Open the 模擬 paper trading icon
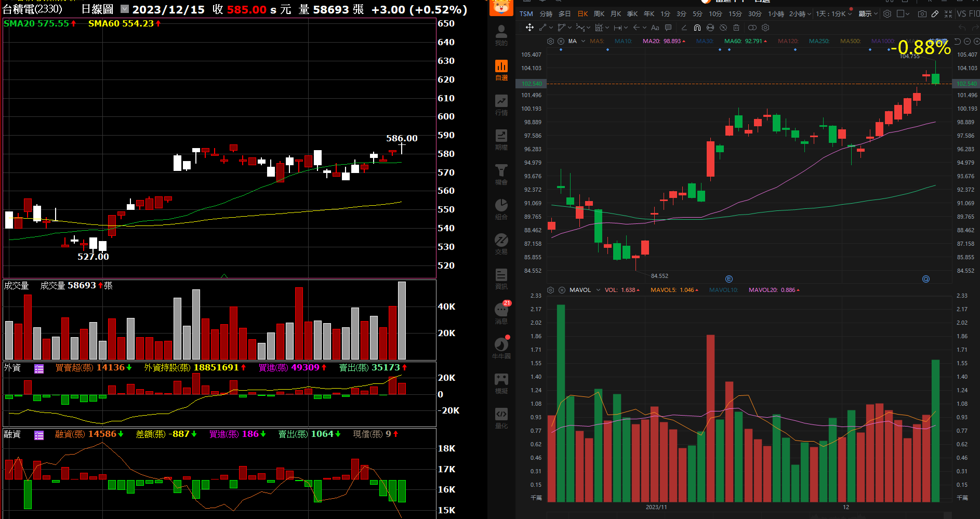The height and width of the screenshot is (519, 980). click(x=501, y=383)
